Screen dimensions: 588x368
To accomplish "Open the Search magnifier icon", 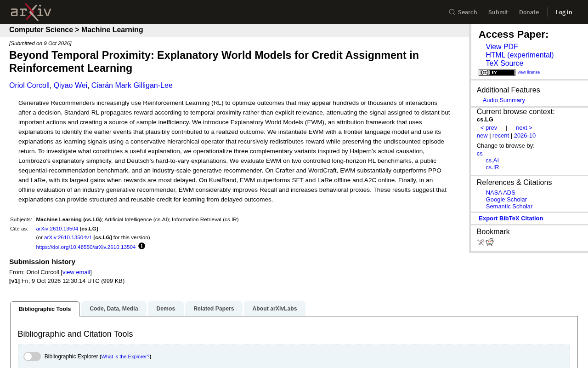I will 452,12.
